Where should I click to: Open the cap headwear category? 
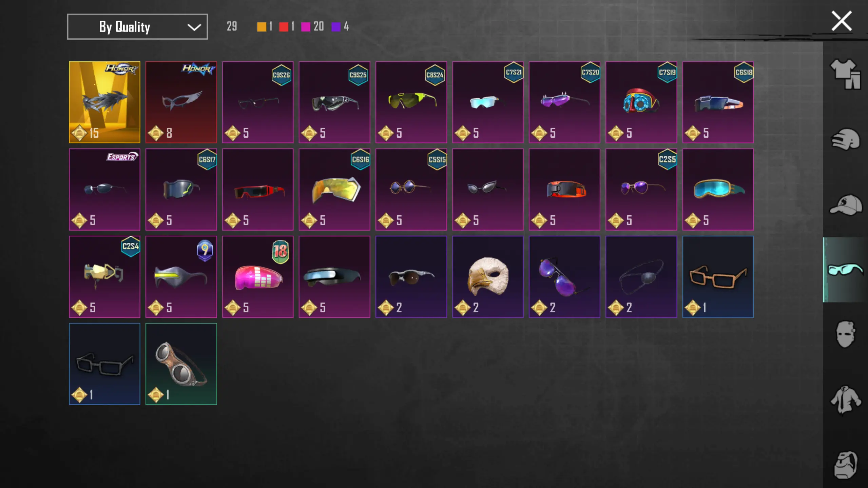pos(846,204)
